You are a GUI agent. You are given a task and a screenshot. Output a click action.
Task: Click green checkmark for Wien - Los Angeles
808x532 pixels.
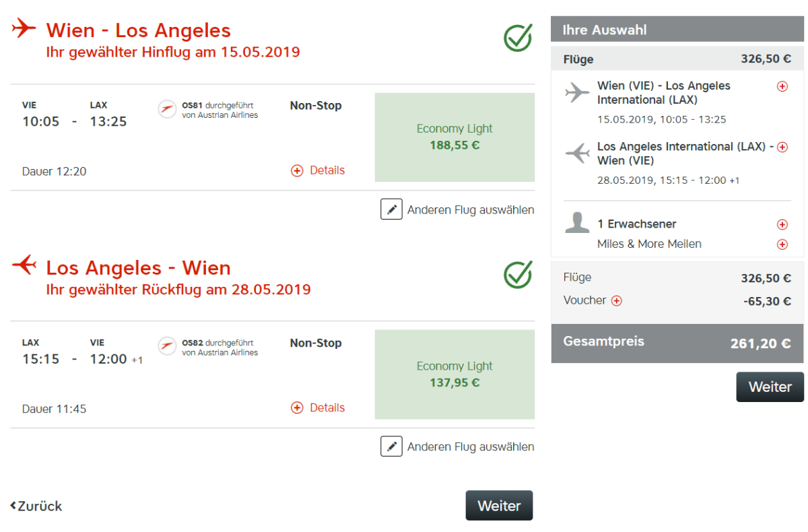(518, 38)
